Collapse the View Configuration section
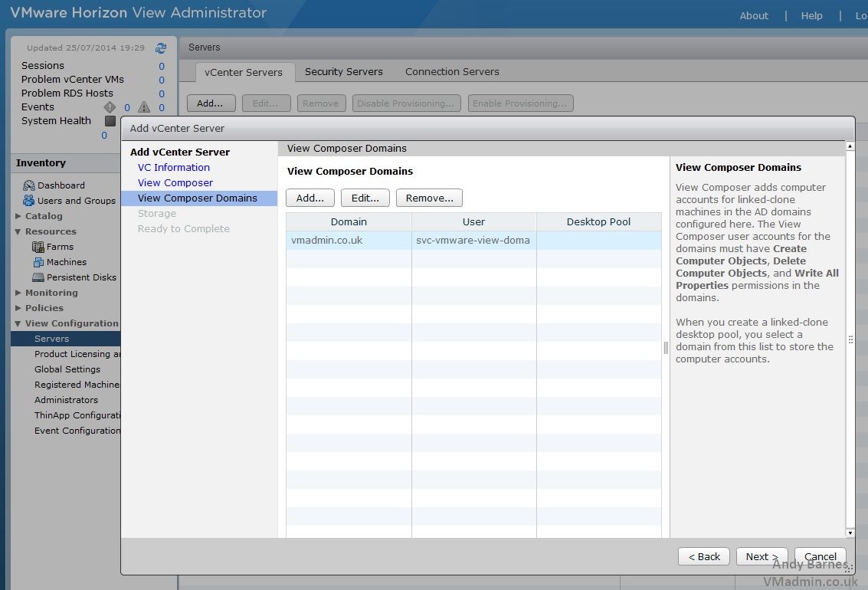The height and width of the screenshot is (590, 868). tap(18, 323)
